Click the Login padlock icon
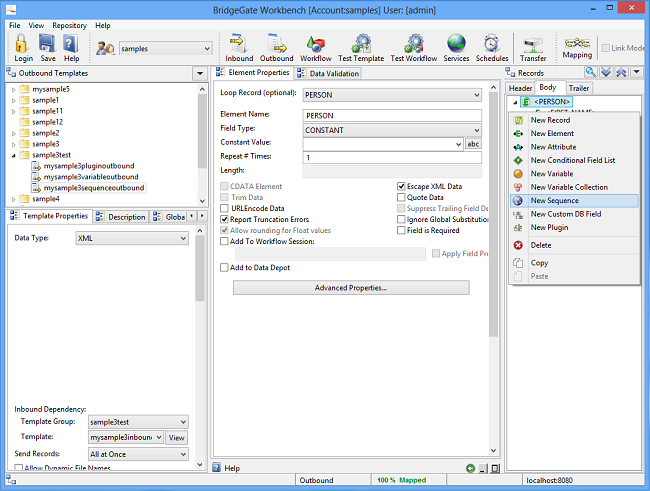 pyautogui.click(x=21, y=44)
